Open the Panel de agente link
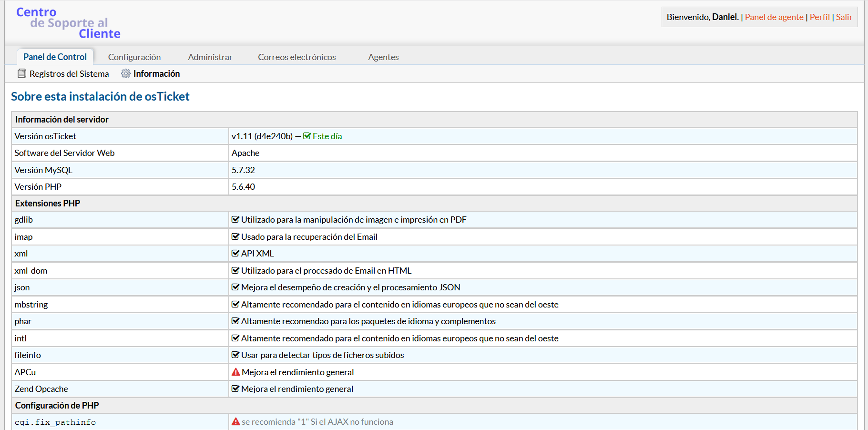The height and width of the screenshot is (430, 868). [x=774, y=17]
